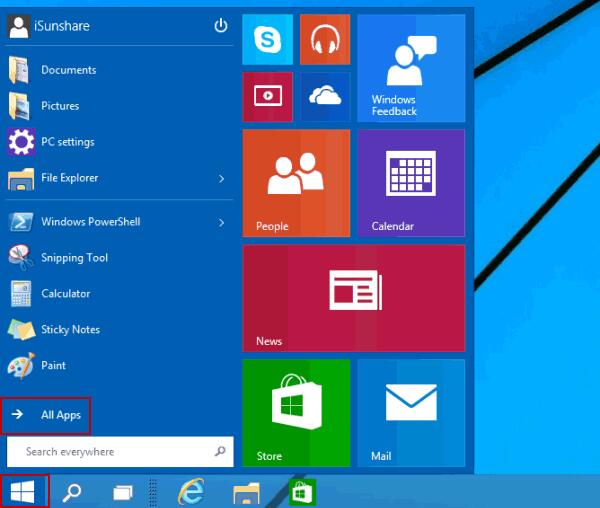This screenshot has height=508, width=600.
Task: Open taskbar Search magnifier
Action: coord(72,493)
